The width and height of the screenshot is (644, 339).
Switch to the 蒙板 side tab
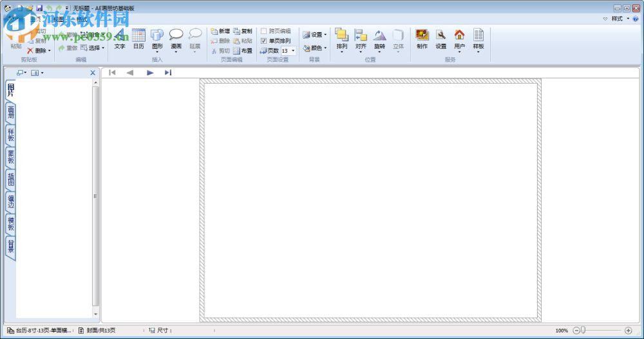coord(11,157)
